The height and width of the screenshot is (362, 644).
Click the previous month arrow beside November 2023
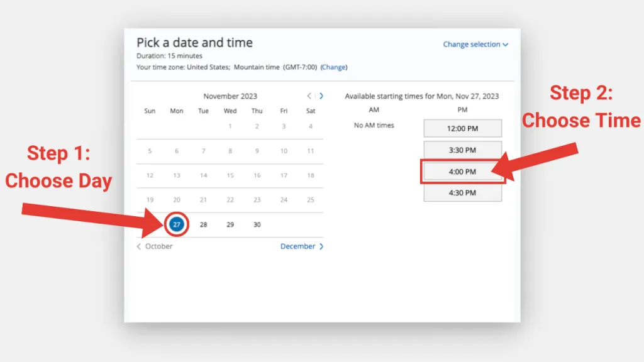pyautogui.click(x=309, y=96)
